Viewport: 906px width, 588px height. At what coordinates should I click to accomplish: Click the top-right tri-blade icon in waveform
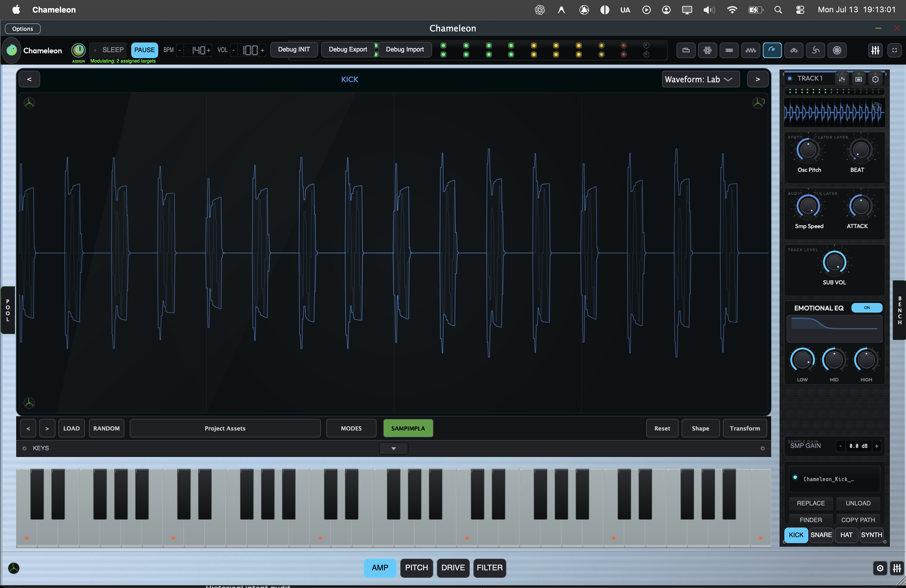pos(758,103)
